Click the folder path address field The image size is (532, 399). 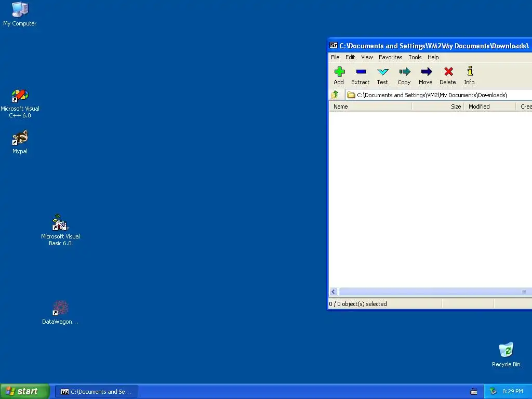click(x=438, y=95)
